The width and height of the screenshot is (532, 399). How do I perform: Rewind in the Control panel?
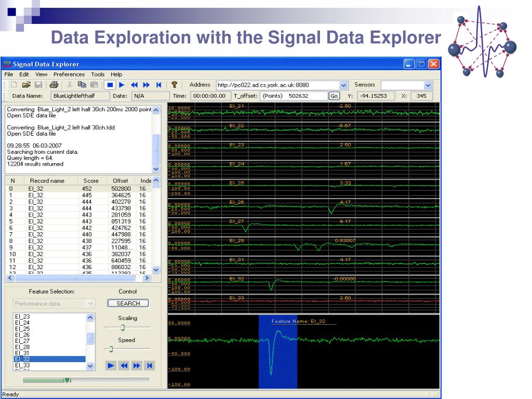tap(124, 365)
